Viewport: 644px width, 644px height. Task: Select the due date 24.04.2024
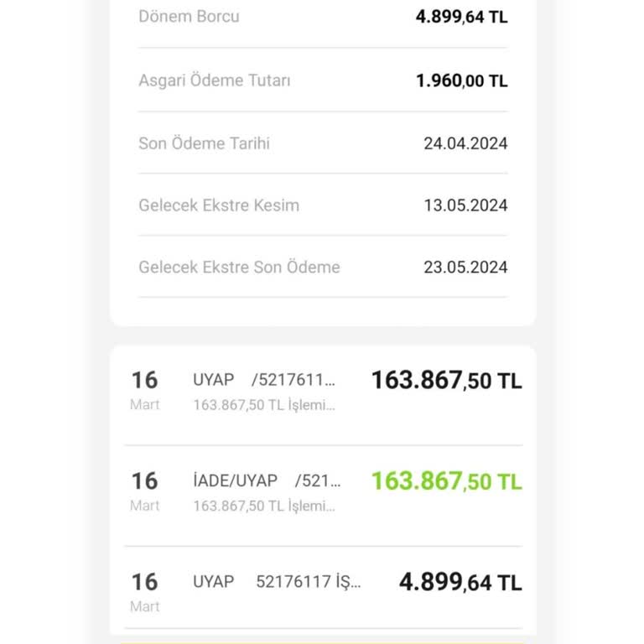465,143
